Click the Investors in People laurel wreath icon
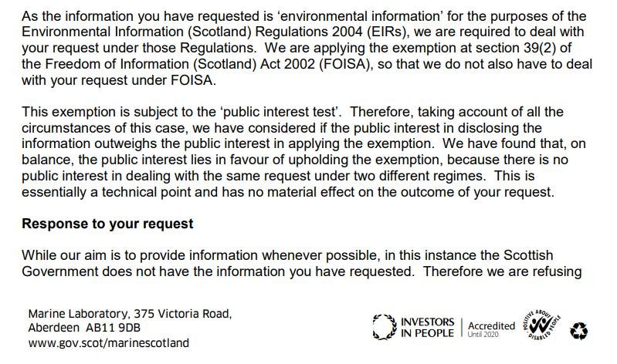Screen dimensions: 617x364 click(382, 326)
